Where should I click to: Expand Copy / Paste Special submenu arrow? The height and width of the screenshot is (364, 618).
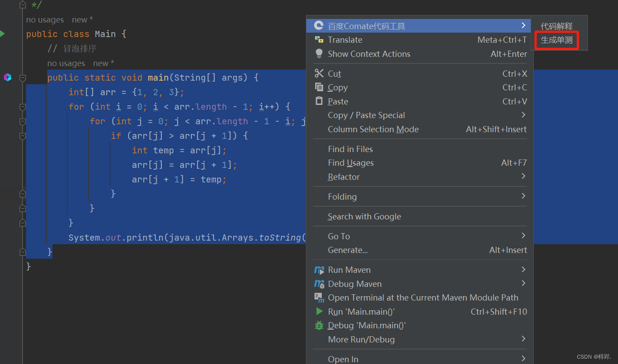pos(523,115)
